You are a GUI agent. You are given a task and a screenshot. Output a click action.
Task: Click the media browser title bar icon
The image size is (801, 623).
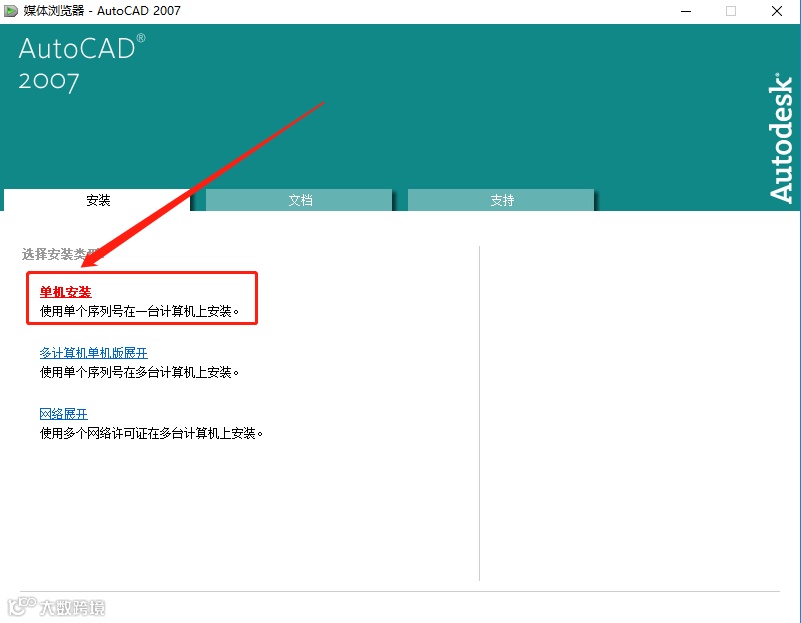[11, 11]
